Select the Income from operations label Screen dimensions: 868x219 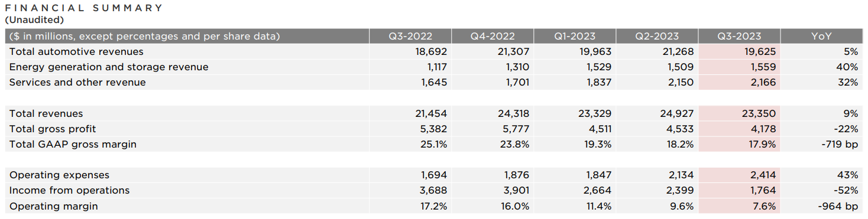point(69,190)
